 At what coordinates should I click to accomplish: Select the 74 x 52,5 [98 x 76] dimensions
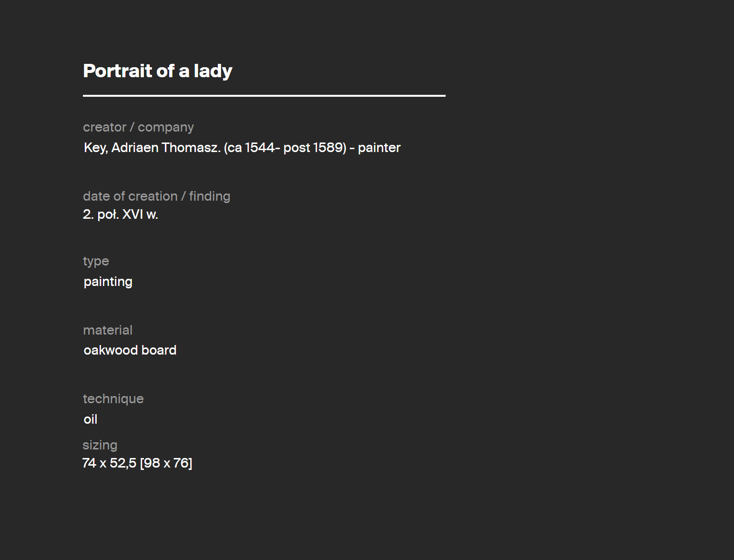(x=137, y=463)
